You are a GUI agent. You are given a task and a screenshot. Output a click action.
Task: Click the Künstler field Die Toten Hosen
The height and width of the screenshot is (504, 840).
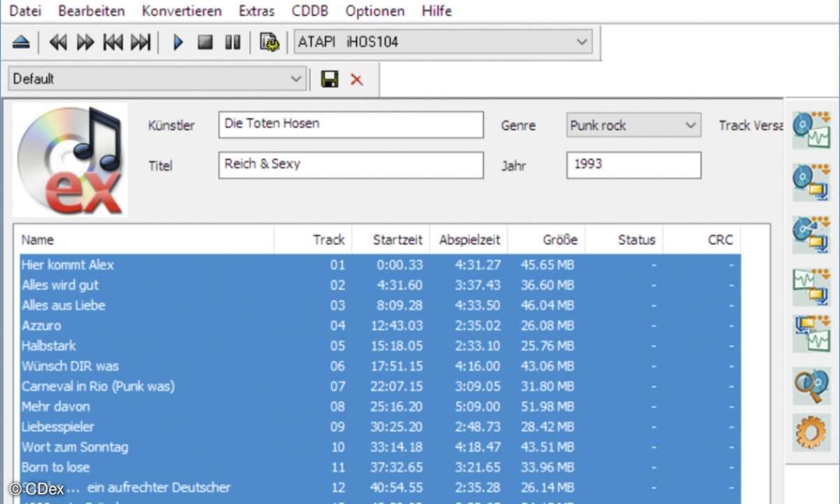pyautogui.click(x=351, y=125)
